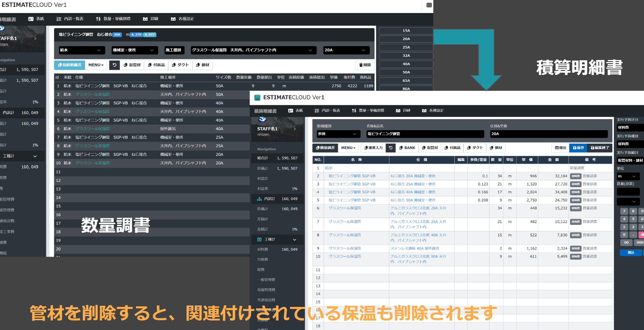Click blue 割込 insert button

[631, 252]
